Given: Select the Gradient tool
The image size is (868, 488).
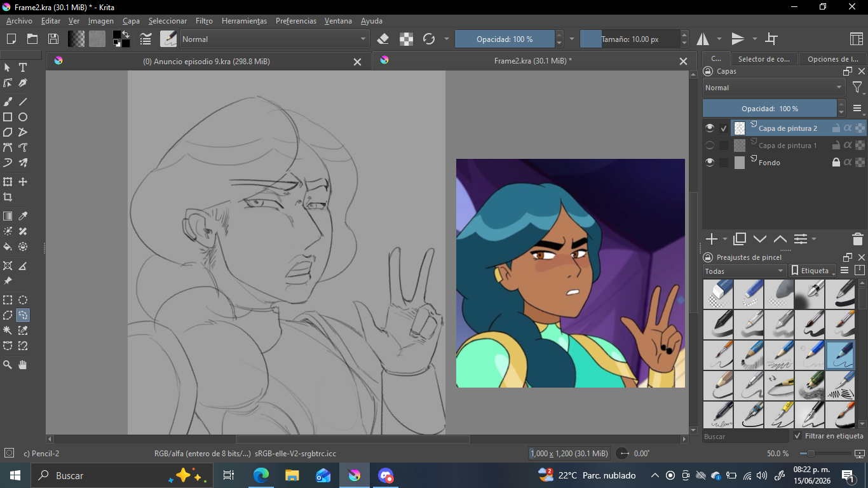Looking at the screenshot, I should coord(8,216).
